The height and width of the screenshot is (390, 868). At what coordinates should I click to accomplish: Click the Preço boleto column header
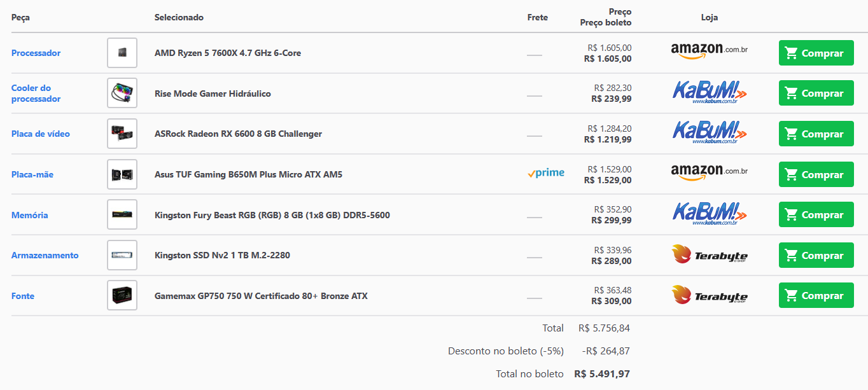(x=606, y=23)
